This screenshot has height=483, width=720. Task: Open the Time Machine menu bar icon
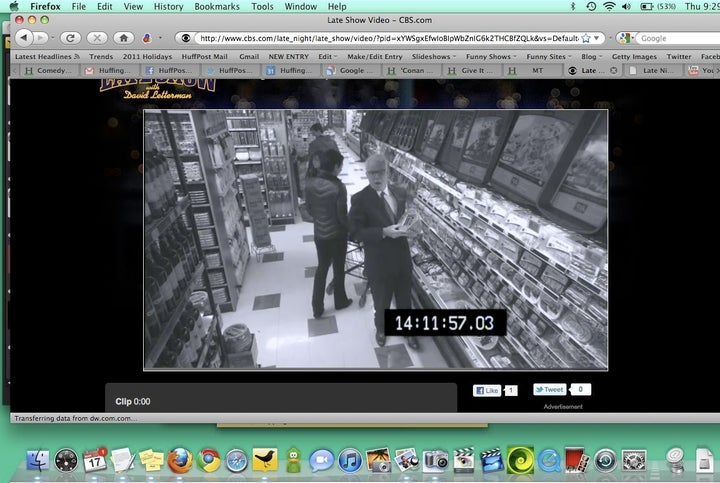[591, 6]
